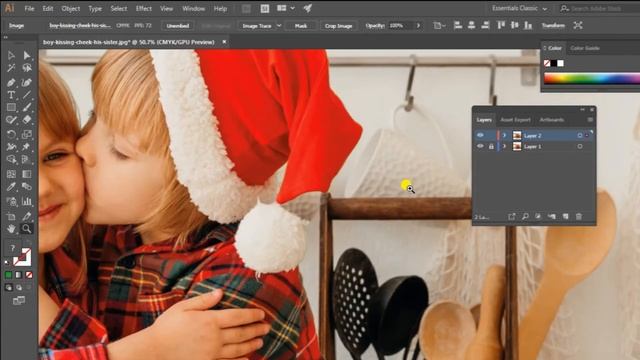Image resolution: width=640 pixels, height=360 pixels.
Task: Set fill mode to Gradient button
Action: [x=19, y=275]
